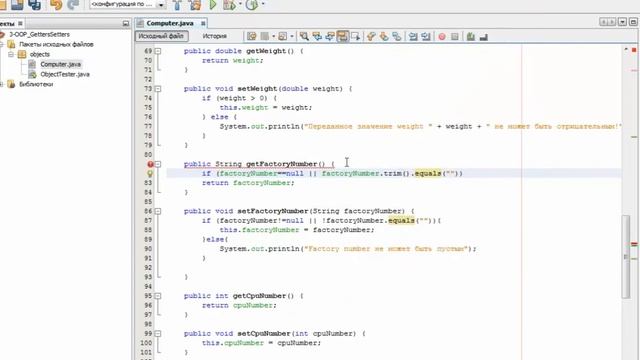Select the 3-OOP_GettersSetters project node

tap(39, 34)
